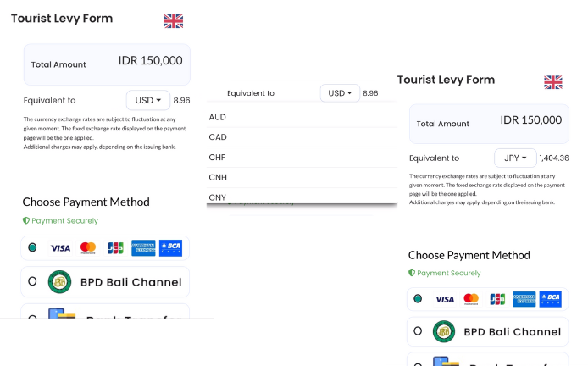Click the Total Amount box in the JPY form
The image size is (588, 366).
(x=489, y=123)
